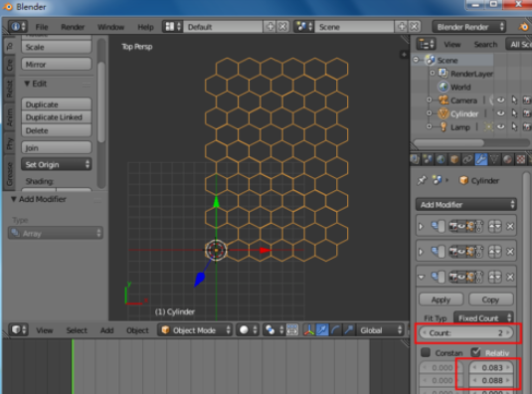Click the World globe icon in outliner
The width and height of the screenshot is (532, 394).
point(443,87)
